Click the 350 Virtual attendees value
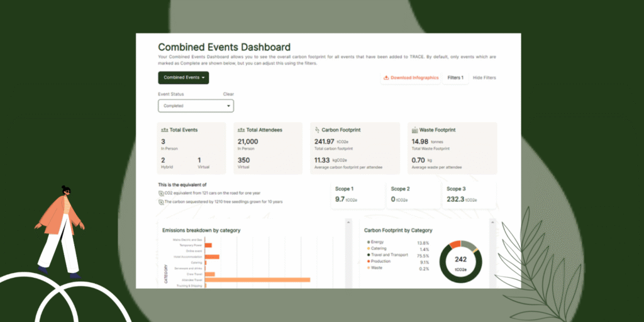 pyautogui.click(x=243, y=160)
